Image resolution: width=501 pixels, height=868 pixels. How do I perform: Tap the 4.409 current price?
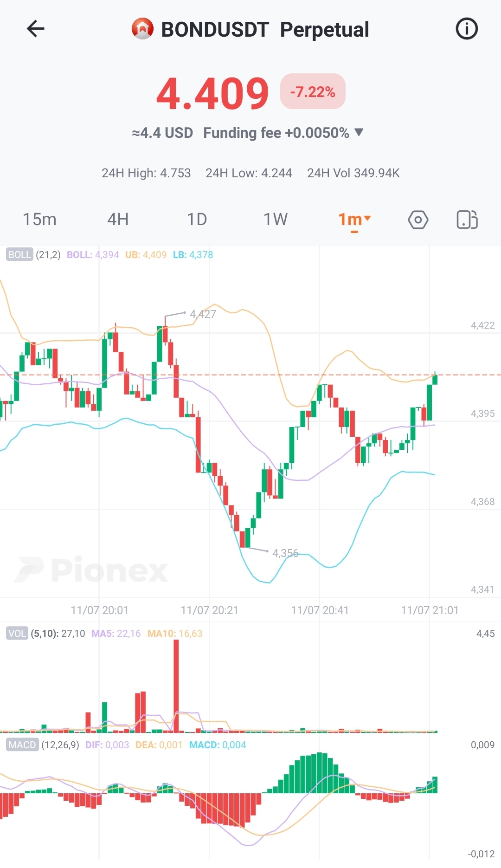212,94
